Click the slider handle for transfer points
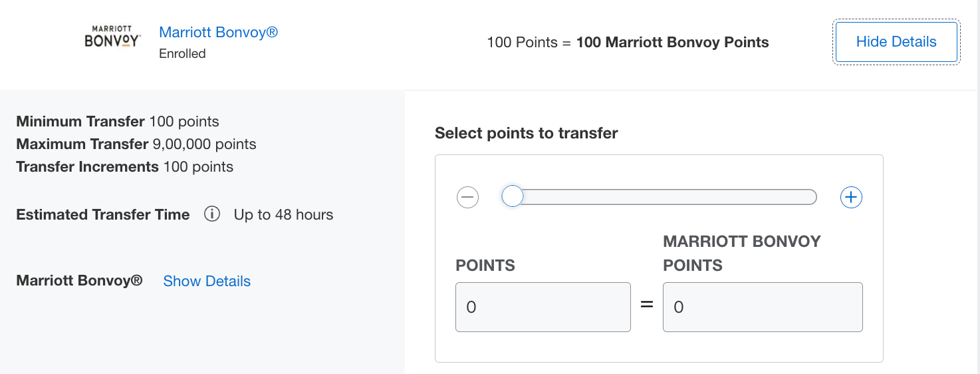The width and height of the screenshot is (980, 374). click(512, 196)
